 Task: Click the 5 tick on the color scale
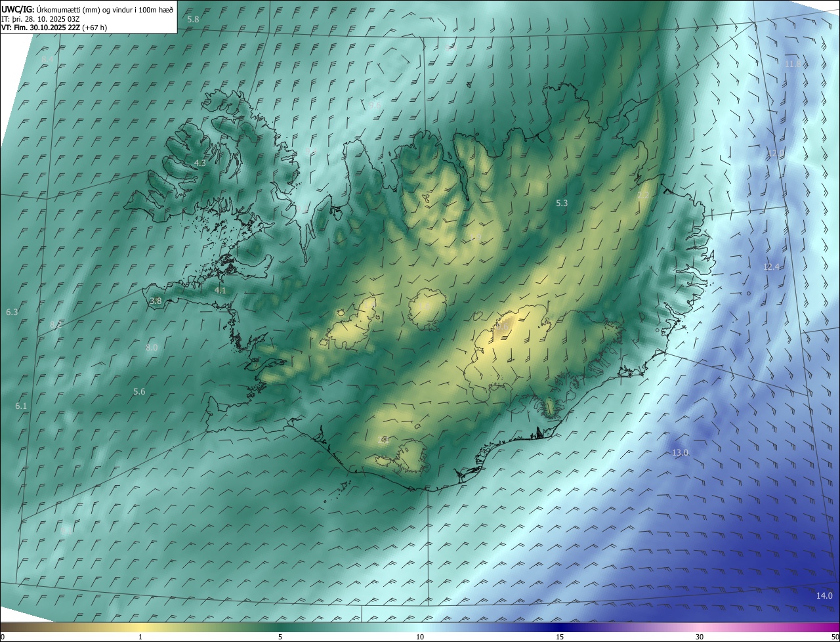280,637
